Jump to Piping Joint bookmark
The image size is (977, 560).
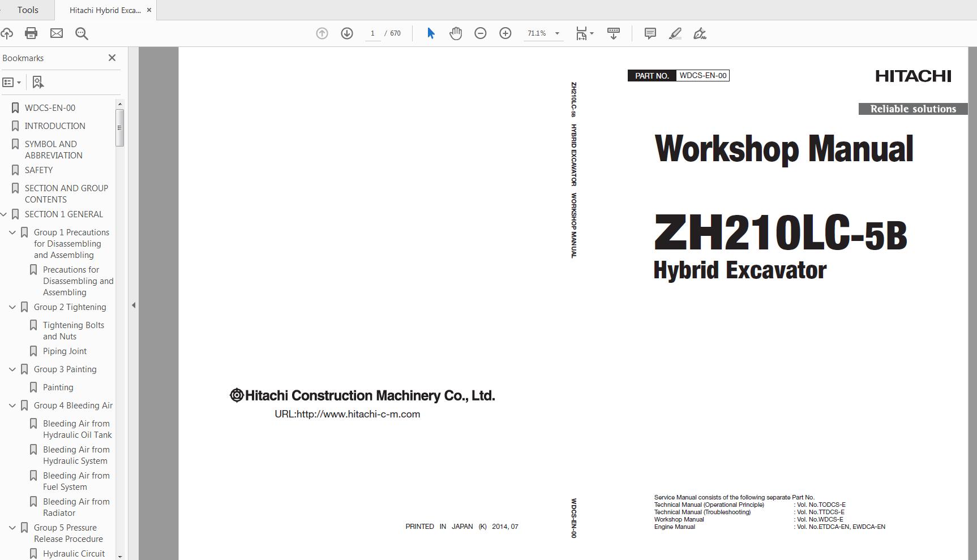click(65, 351)
